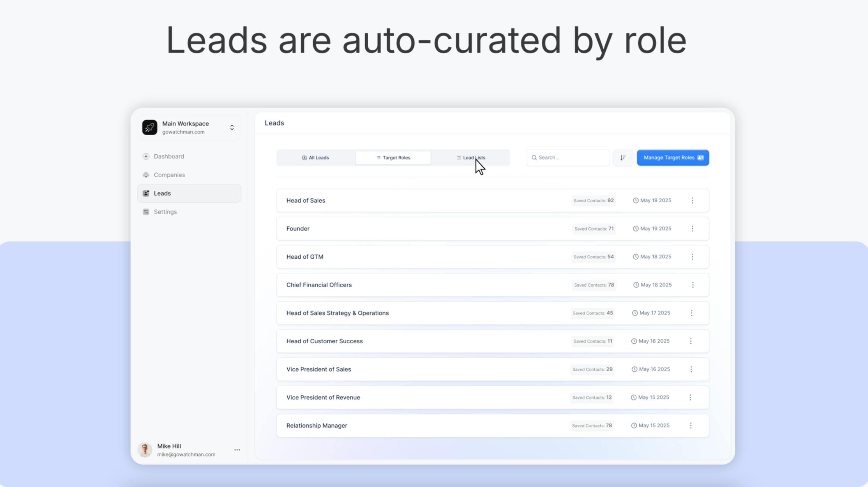Click the Saved Contacts: 92 badge
Screen dimensions: 868x487
tap(594, 201)
